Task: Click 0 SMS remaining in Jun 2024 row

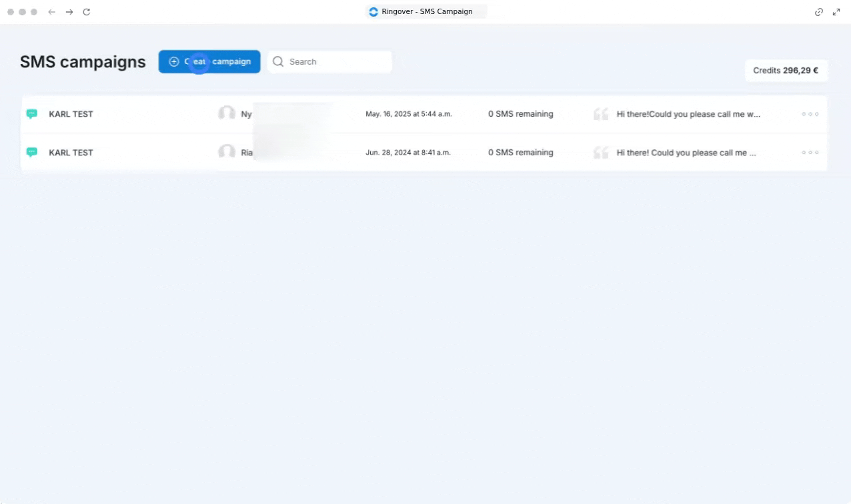Action: click(x=521, y=153)
